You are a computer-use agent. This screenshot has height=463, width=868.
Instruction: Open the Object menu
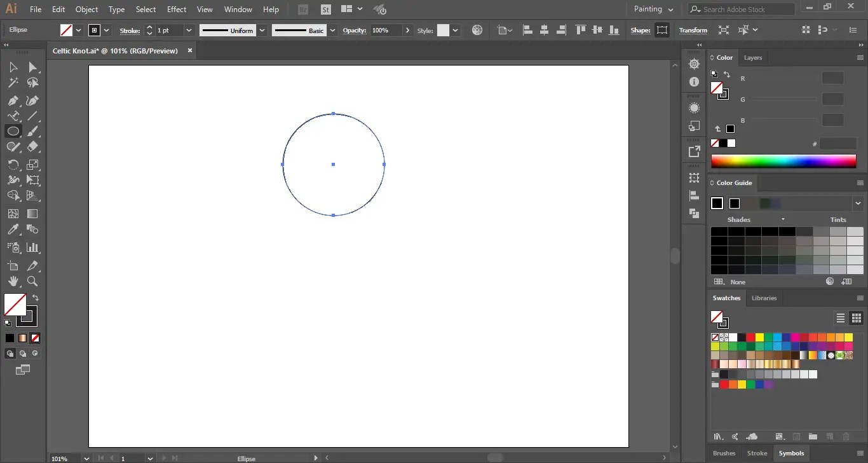coord(86,10)
